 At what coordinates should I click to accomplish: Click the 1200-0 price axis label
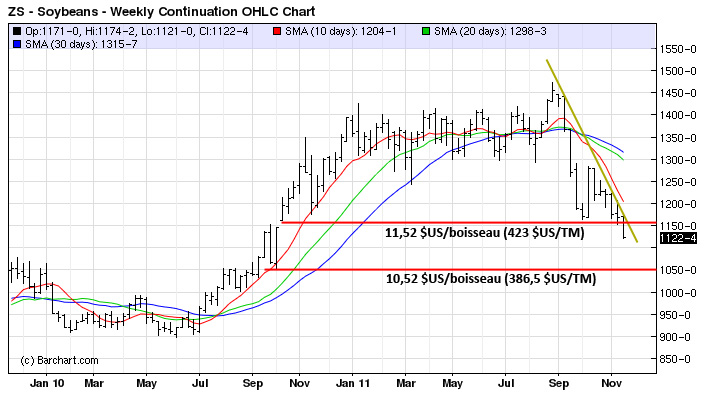[x=678, y=204]
